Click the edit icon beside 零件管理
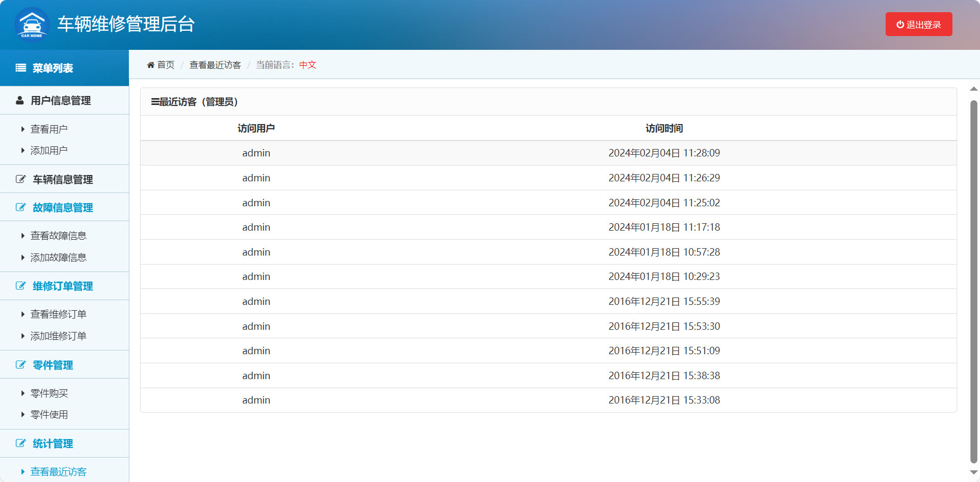 (21, 365)
